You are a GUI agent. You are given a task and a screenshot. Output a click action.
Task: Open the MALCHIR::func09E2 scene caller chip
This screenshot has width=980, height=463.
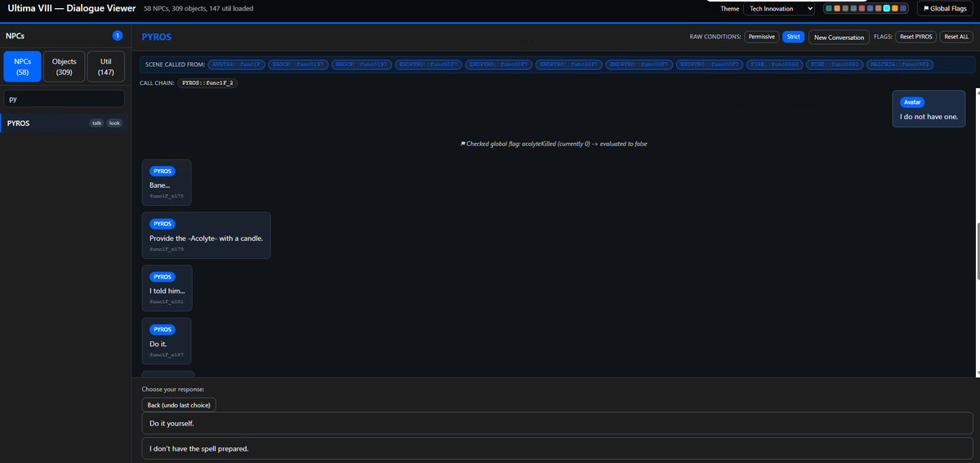(x=901, y=64)
